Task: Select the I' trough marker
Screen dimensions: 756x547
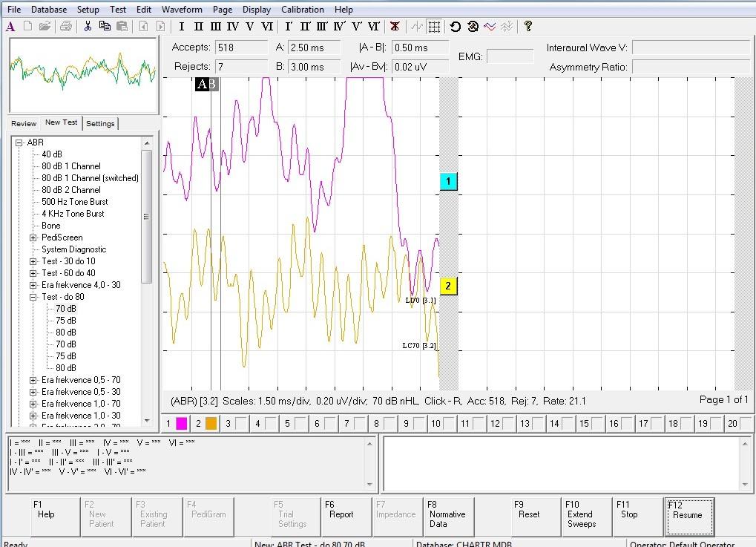Action: click(289, 27)
